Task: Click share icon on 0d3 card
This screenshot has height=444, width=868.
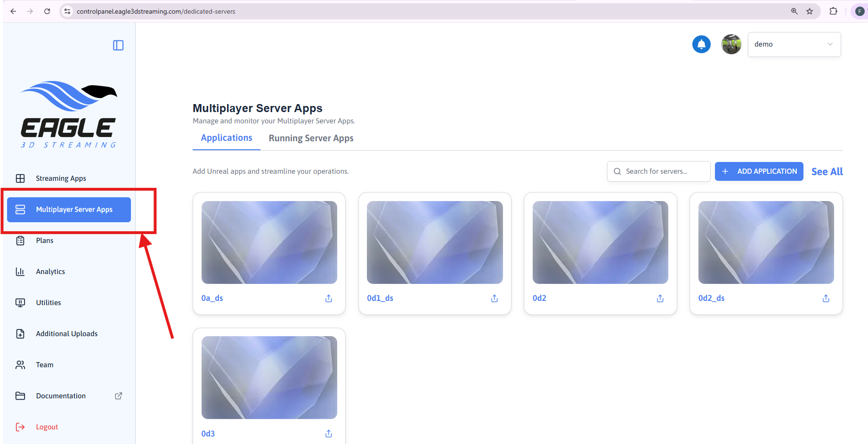Action: pyautogui.click(x=329, y=434)
